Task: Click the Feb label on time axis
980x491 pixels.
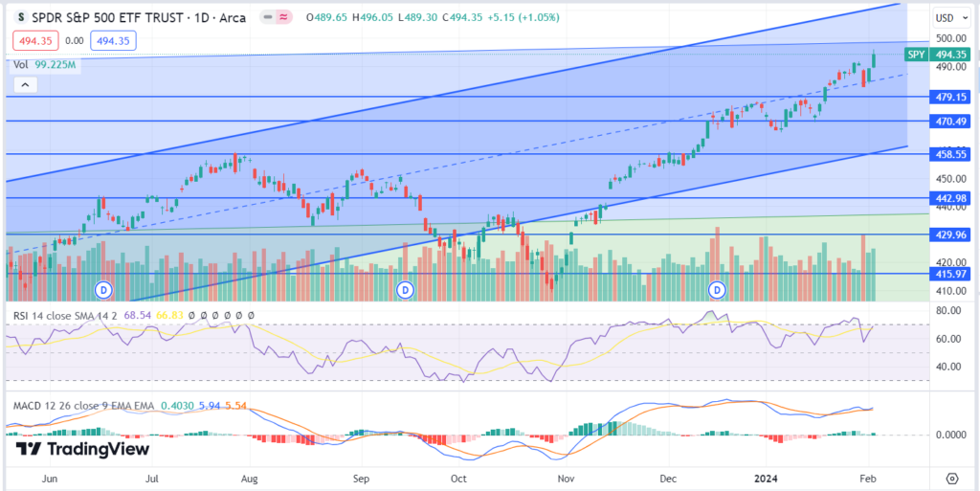Action: coord(869,479)
